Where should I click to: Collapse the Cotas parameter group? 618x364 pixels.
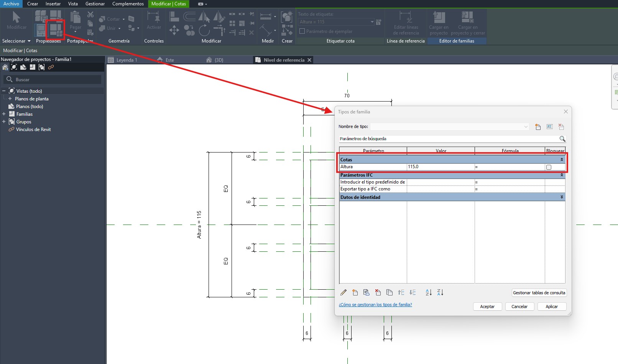(562, 160)
